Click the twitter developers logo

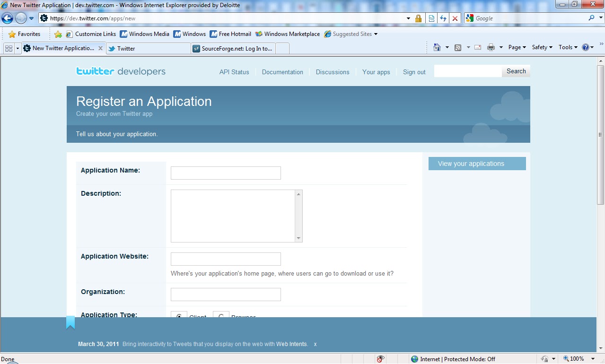(x=121, y=71)
